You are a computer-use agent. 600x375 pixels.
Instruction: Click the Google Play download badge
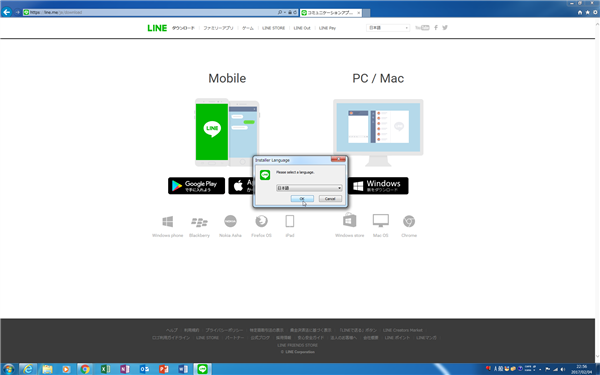[196, 186]
